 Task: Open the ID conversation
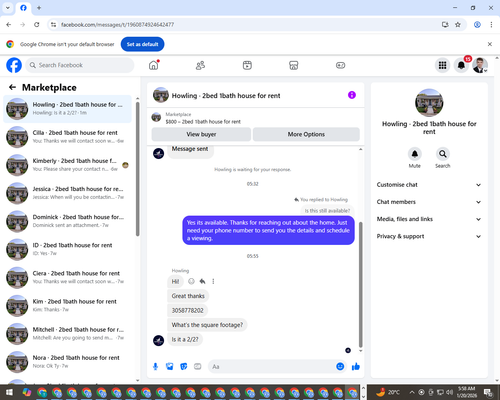tap(67, 249)
